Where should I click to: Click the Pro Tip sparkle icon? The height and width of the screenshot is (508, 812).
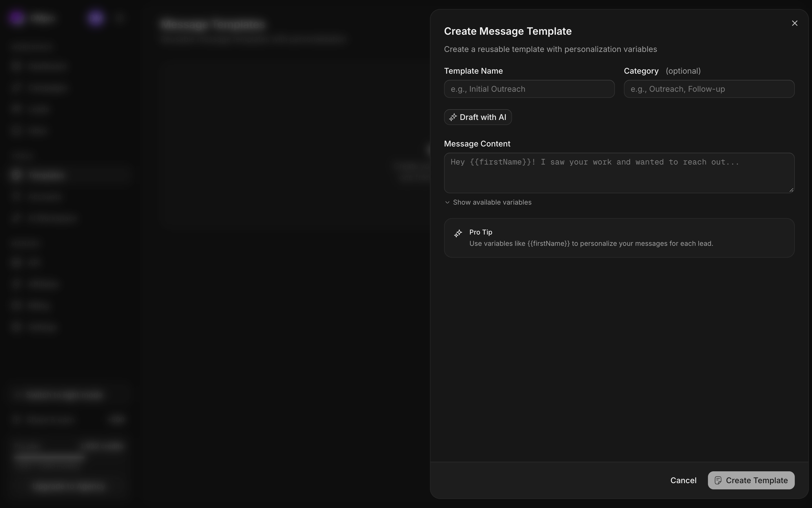pyautogui.click(x=458, y=233)
